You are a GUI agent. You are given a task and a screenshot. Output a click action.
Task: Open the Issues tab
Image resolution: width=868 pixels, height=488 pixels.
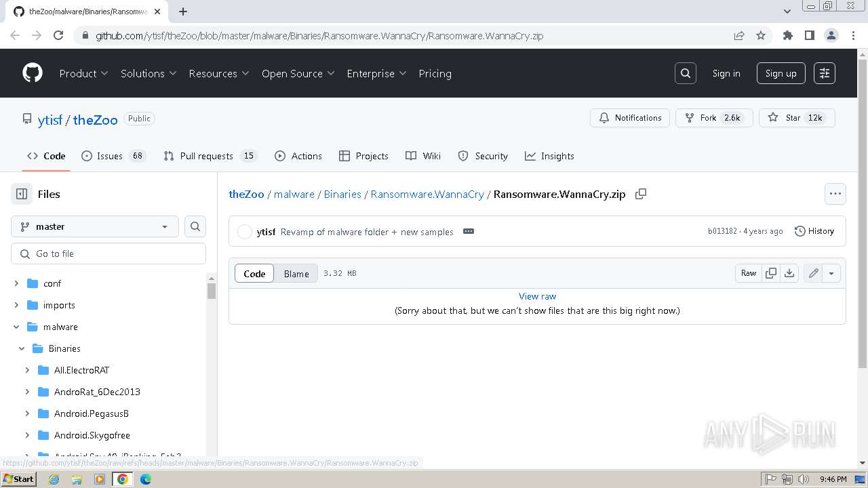pos(114,156)
